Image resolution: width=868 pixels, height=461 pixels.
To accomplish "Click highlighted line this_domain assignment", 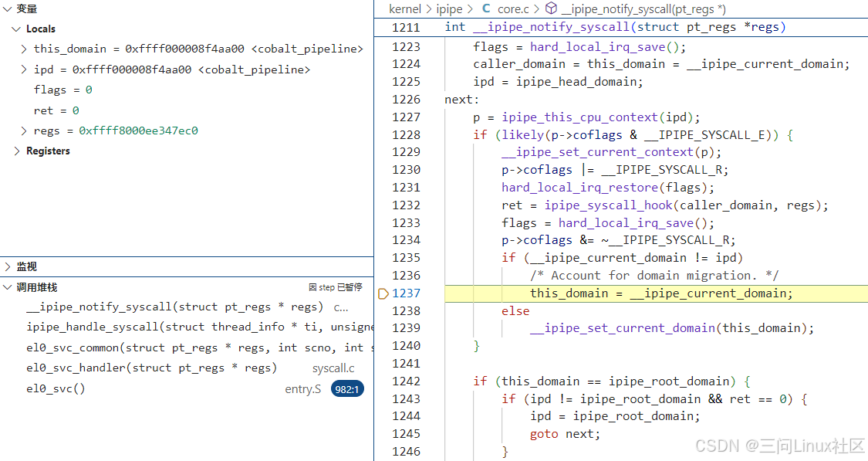I will [661, 293].
